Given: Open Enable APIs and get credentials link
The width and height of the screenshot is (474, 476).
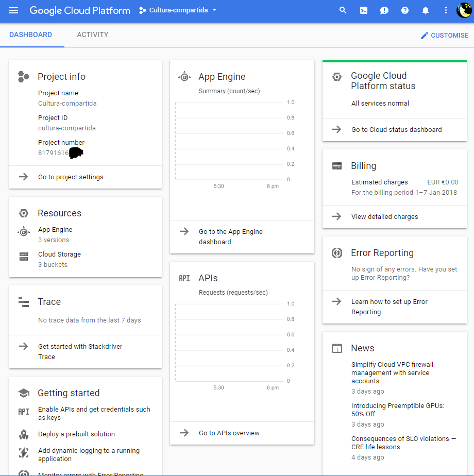Looking at the screenshot, I should (94, 414).
